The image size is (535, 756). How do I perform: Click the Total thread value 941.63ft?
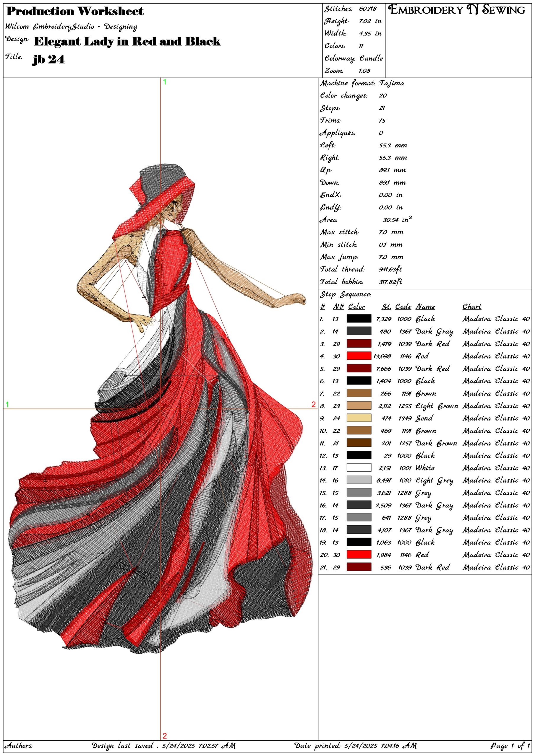(x=390, y=269)
